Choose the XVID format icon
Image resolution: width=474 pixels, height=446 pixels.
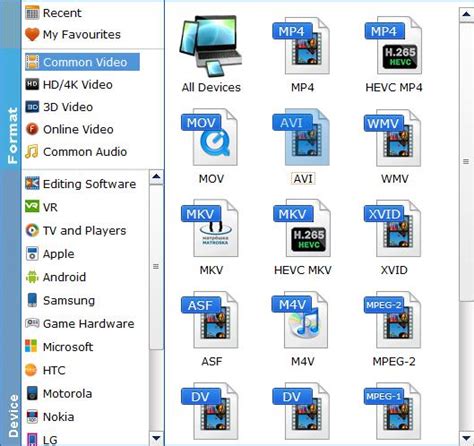click(393, 228)
